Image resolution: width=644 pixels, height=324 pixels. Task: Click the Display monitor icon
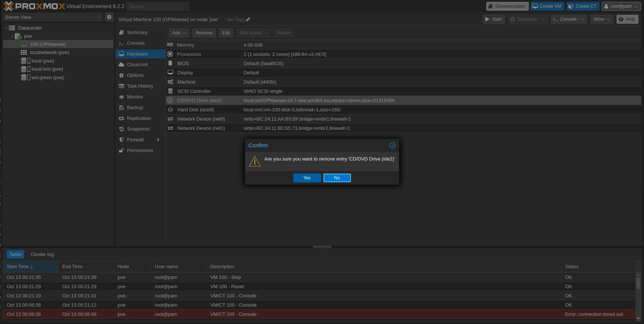[x=170, y=72]
